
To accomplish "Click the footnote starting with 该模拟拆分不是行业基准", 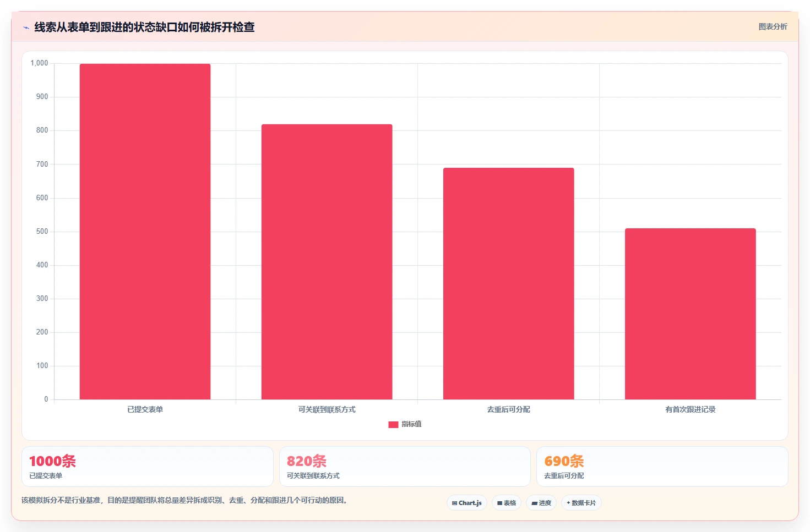I will tap(186, 500).
